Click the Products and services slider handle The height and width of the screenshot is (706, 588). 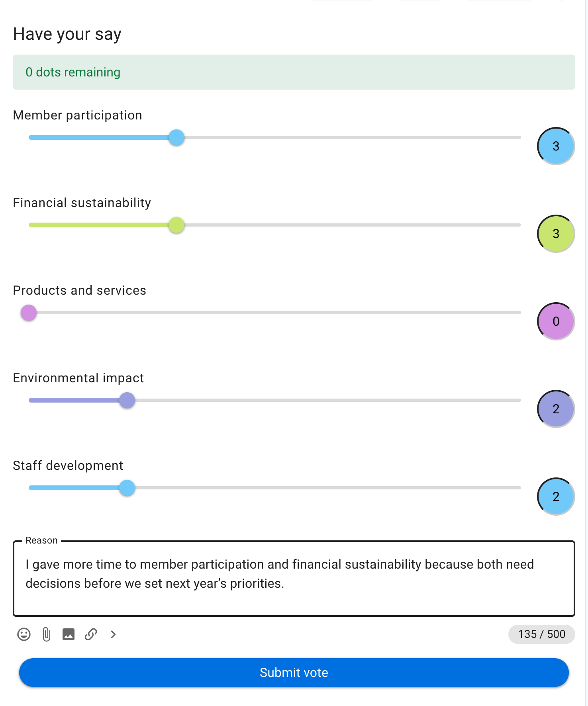pos(29,313)
